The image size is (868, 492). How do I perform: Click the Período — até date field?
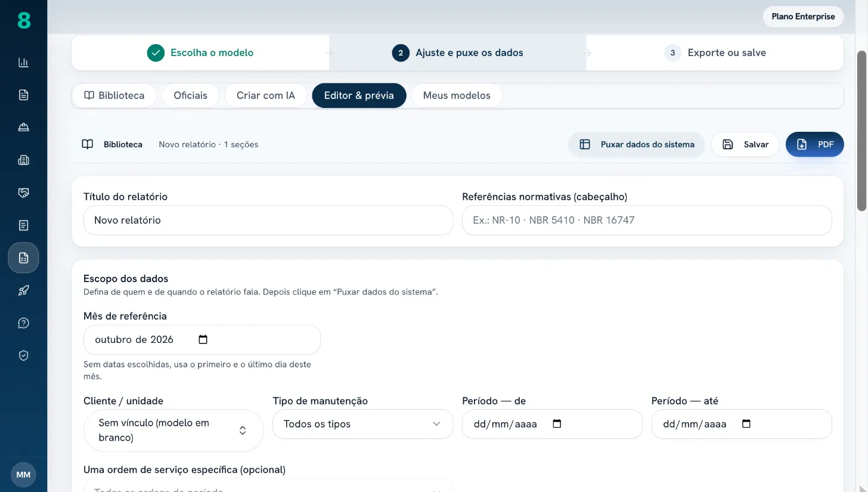click(x=742, y=424)
